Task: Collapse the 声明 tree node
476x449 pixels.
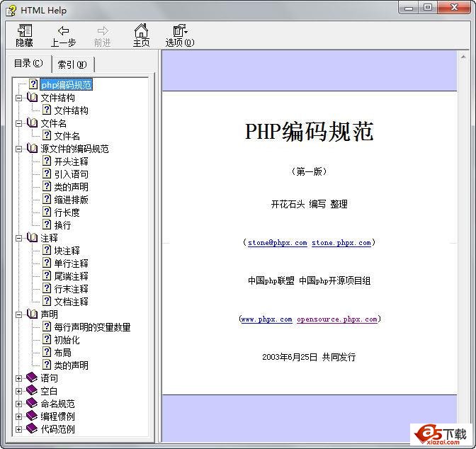Action: (19, 314)
